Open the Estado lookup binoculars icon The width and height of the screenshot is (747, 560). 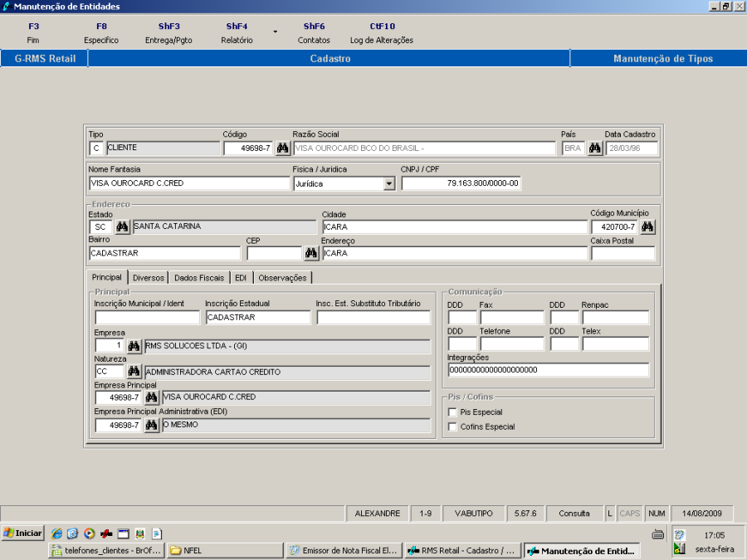(x=123, y=226)
